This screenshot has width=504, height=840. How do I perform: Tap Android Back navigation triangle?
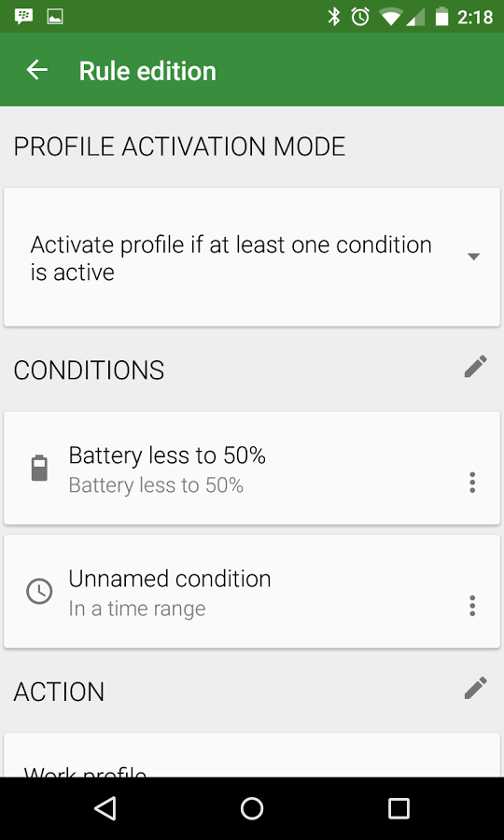(x=105, y=808)
